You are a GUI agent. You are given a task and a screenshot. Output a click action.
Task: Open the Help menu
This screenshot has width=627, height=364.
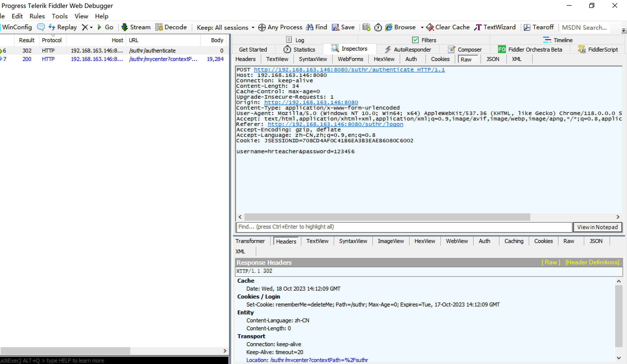click(x=102, y=16)
